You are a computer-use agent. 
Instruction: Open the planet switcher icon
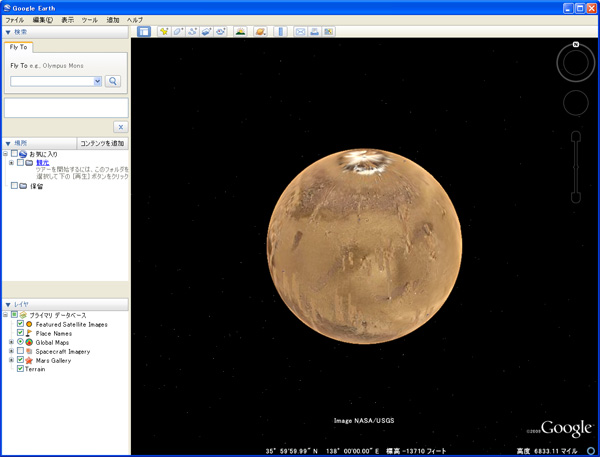(260, 32)
